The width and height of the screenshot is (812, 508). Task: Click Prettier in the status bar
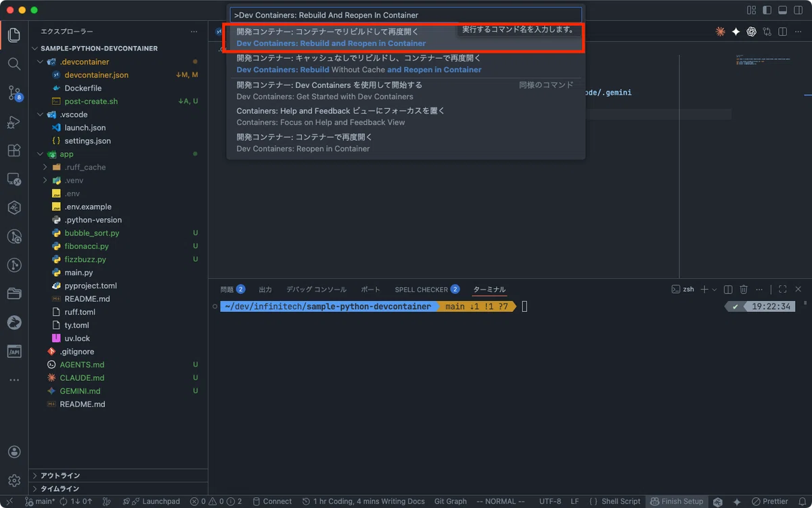pyautogui.click(x=769, y=501)
